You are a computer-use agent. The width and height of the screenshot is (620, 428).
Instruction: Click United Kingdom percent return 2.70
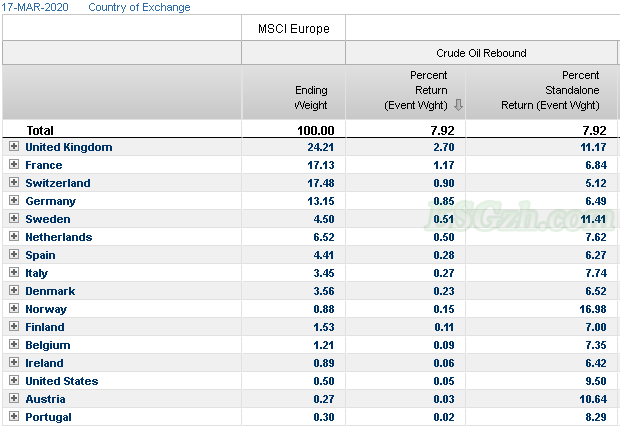[x=444, y=147]
